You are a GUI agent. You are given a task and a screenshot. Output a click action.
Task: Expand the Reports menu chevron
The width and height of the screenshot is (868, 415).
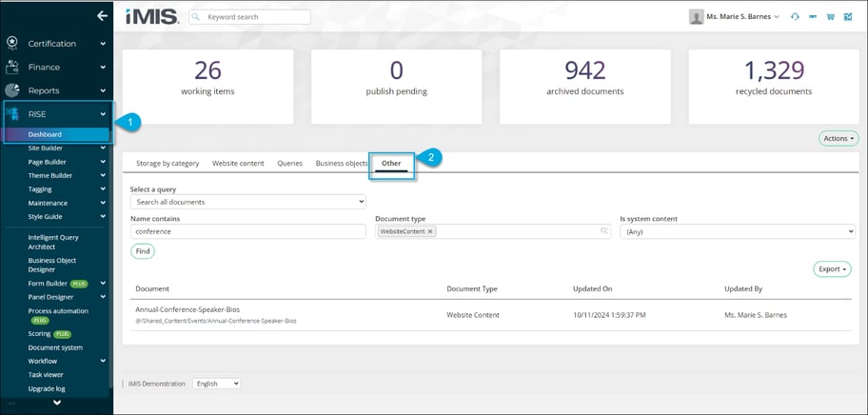[103, 90]
